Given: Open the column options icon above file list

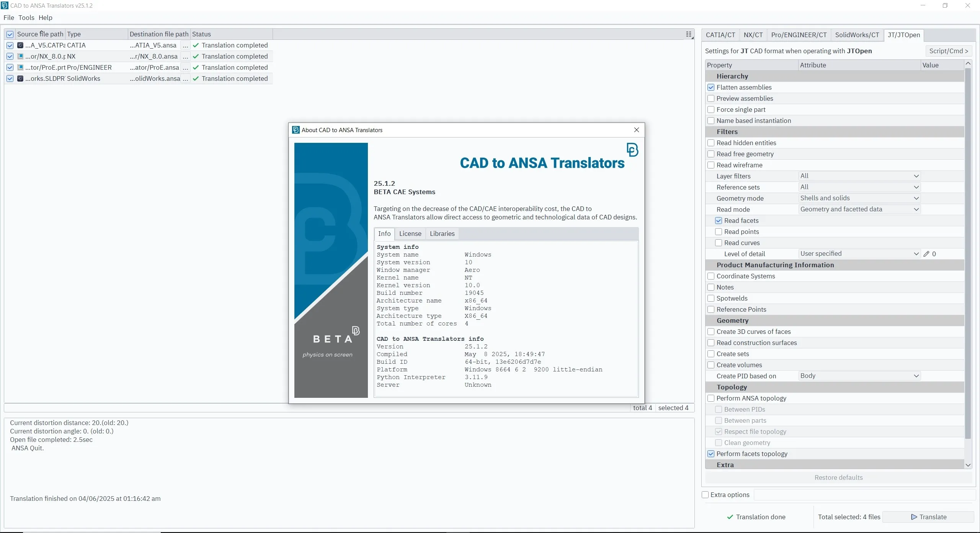Looking at the screenshot, I should pyautogui.click(x=689, y=34).
